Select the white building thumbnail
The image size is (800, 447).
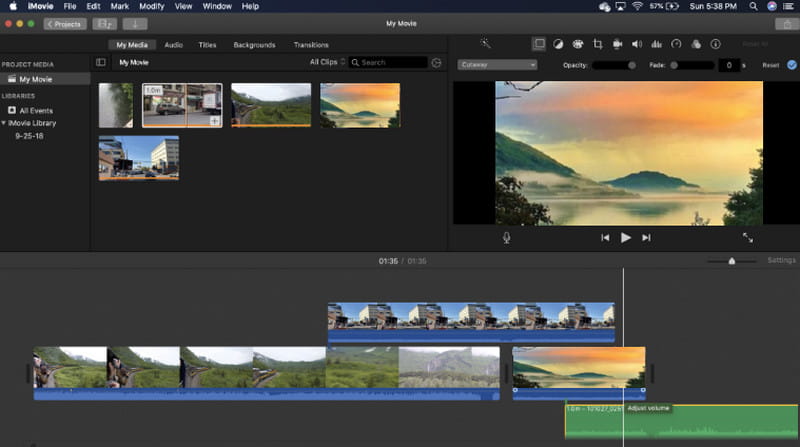tap(139, 158)
